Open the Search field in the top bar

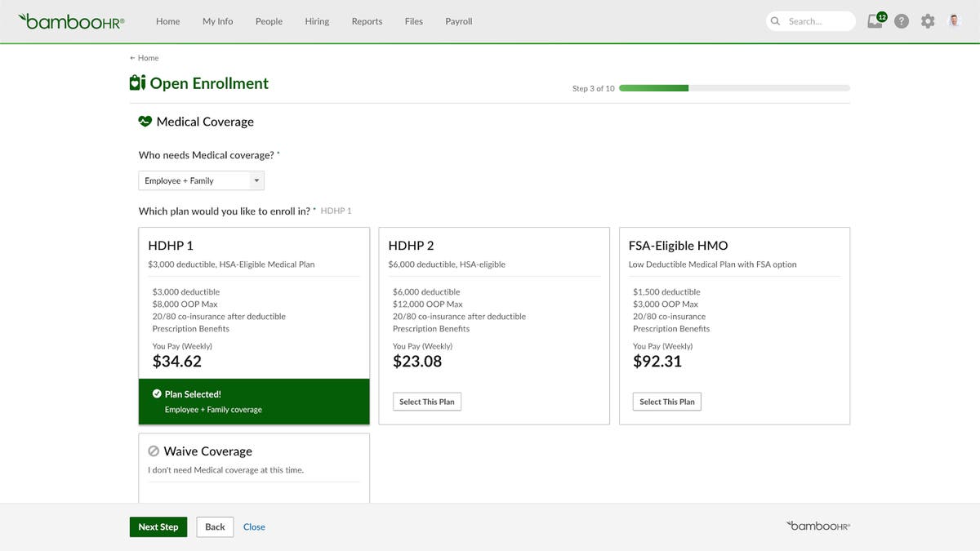[810, 20]
